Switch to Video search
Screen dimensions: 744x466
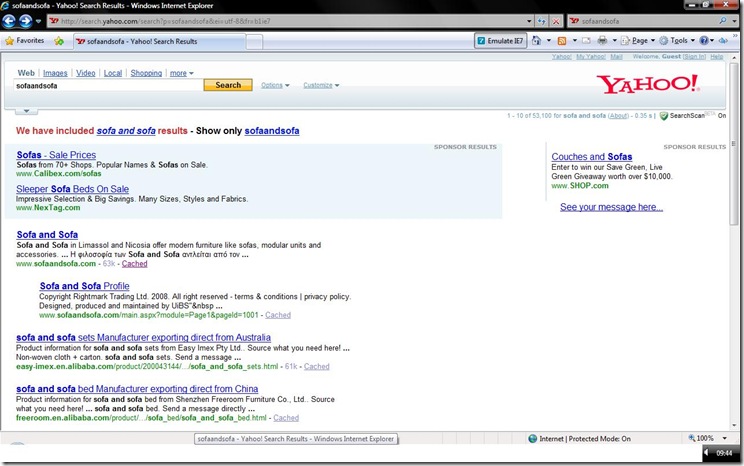point(85,73)
